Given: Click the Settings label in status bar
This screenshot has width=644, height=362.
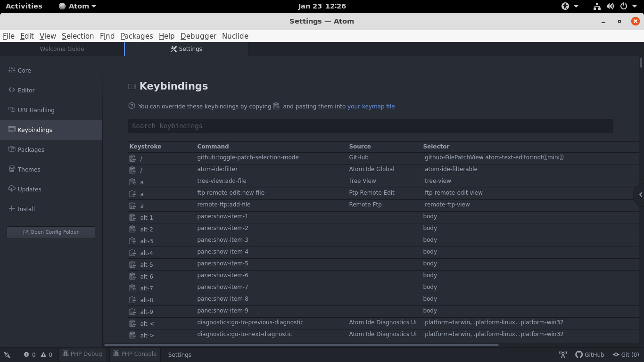Looking at the screenshot, I should click(x=180, y=355).
